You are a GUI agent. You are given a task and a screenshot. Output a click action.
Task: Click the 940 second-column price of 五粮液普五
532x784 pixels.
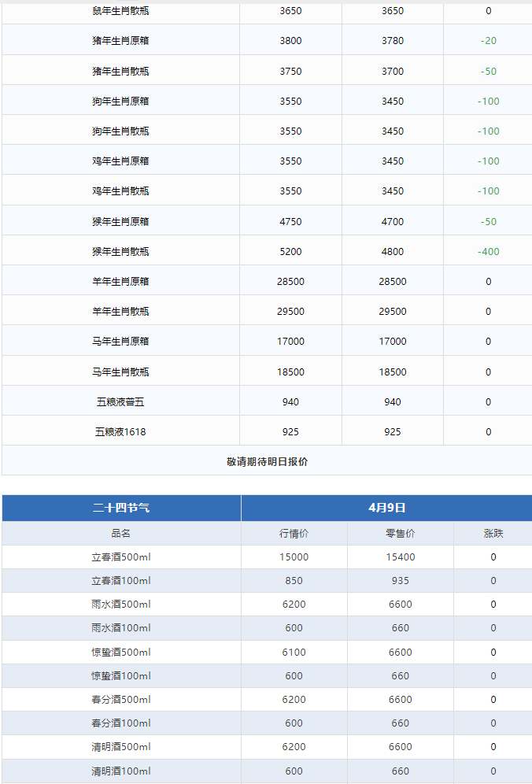[290, 402]
